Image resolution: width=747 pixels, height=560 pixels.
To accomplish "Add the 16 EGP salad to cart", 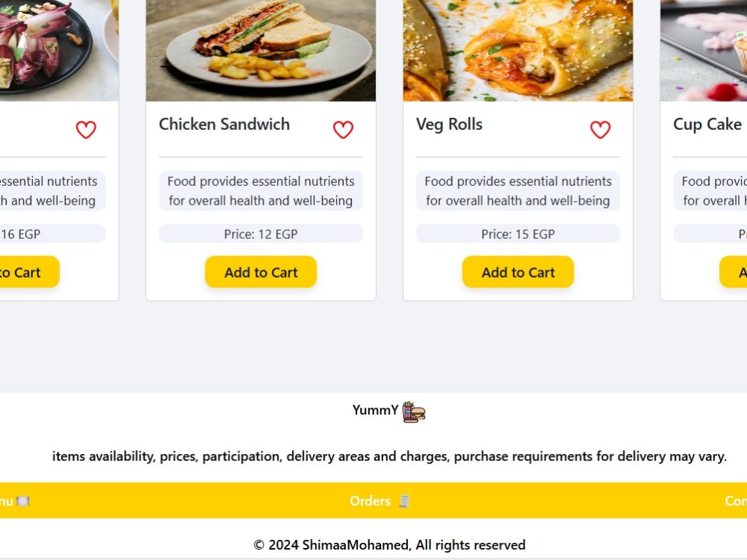I will [30, 272].
